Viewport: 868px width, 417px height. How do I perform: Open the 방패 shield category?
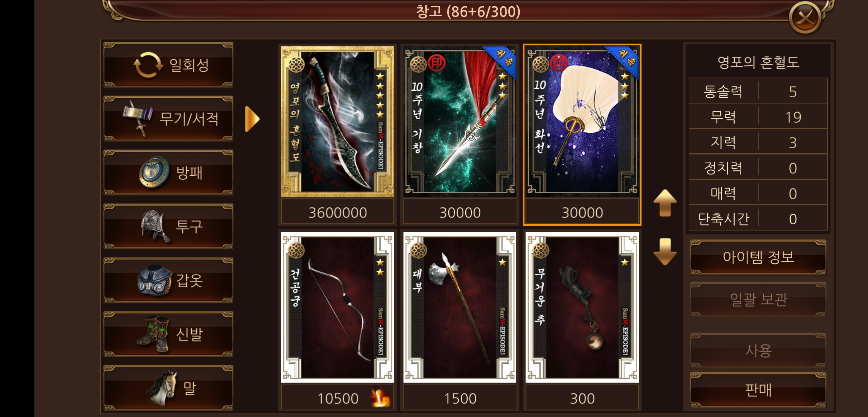pyautogui.click(x=168, y=173)
